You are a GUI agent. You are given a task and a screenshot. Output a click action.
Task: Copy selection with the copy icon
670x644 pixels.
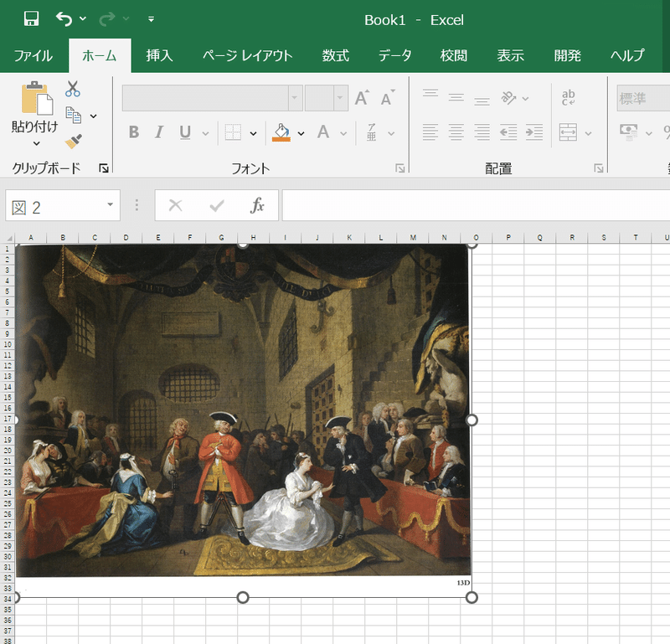tap(74, 116)
